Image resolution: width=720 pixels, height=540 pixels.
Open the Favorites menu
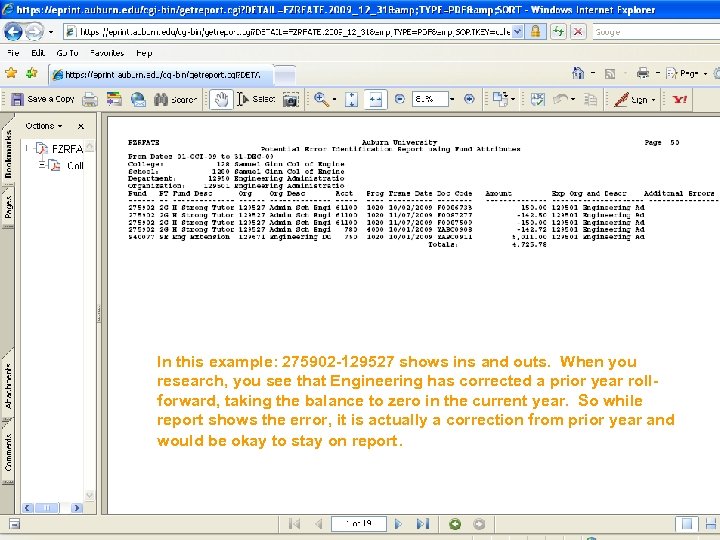pos(107,53)
